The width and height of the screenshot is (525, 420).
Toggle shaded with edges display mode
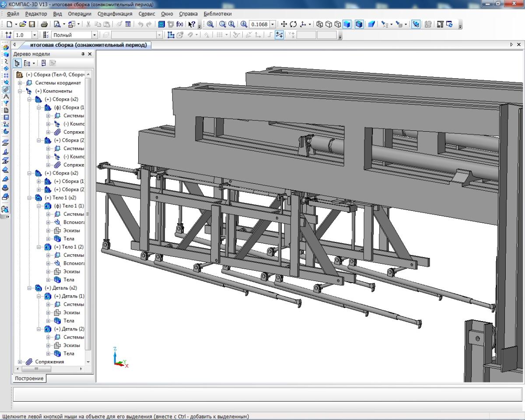[x=359, y=24]
